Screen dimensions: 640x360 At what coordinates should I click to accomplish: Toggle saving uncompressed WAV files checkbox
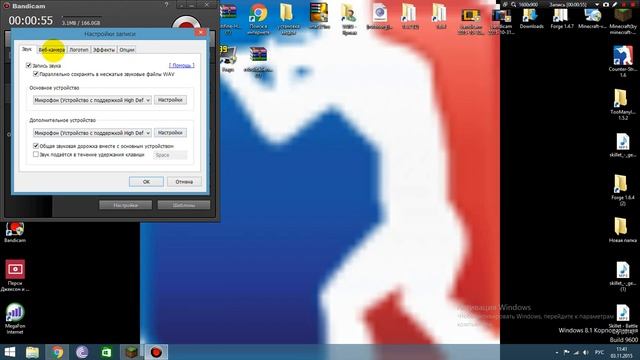click(36, 74)
